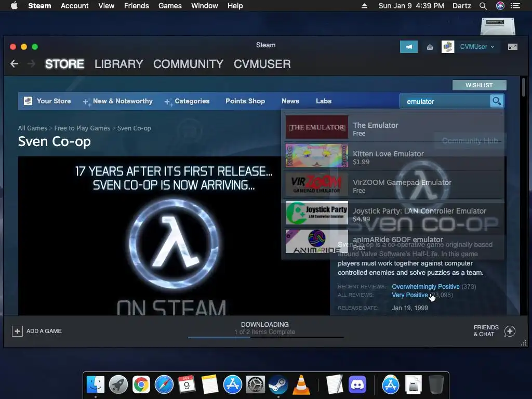Open Notes in the Dock

(x=210, y=385)
